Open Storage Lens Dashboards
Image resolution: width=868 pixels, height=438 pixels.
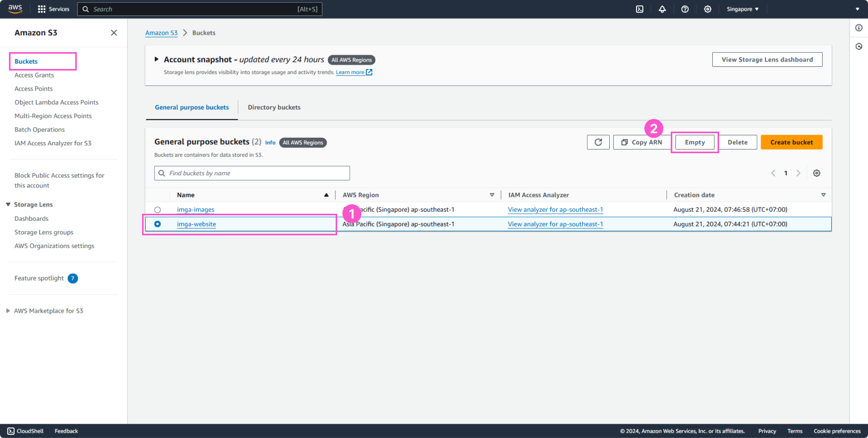[x=32, y=218]
